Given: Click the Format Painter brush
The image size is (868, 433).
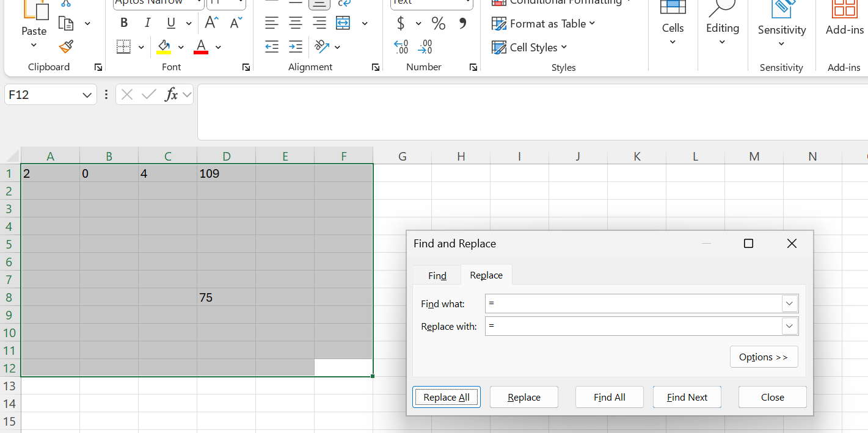Looking at the screenshot, I should pos(66,47).
